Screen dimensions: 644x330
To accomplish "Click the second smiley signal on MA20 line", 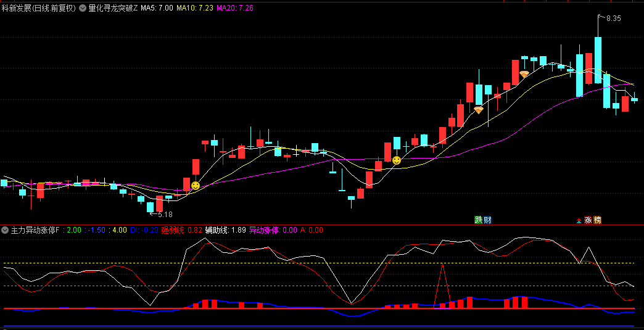I will click(397, 160).
